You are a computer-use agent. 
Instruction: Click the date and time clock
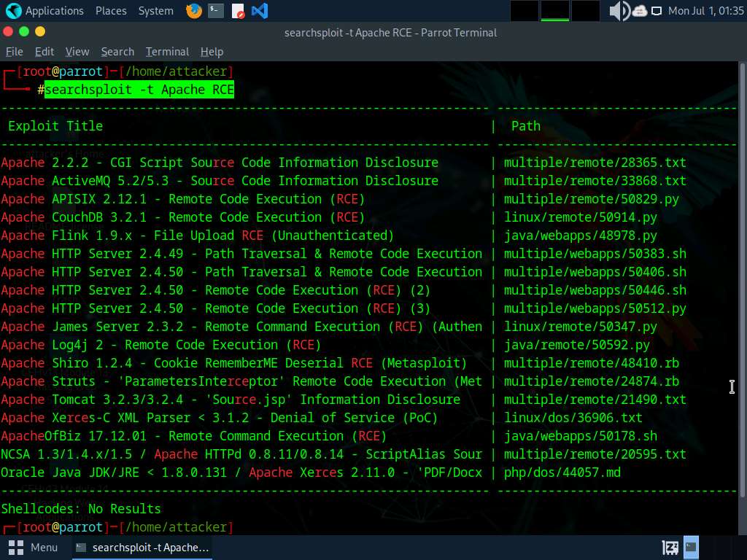(x=705, y=11)
